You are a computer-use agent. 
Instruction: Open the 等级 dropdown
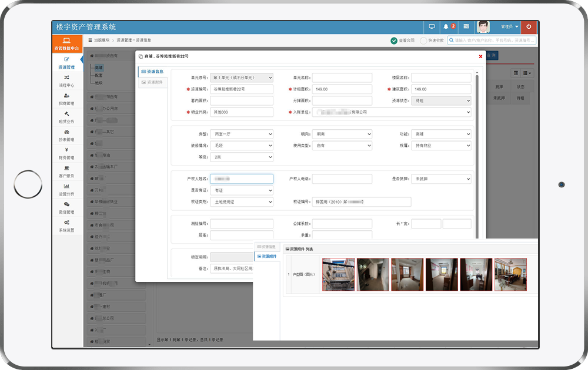tap(242, 157)
